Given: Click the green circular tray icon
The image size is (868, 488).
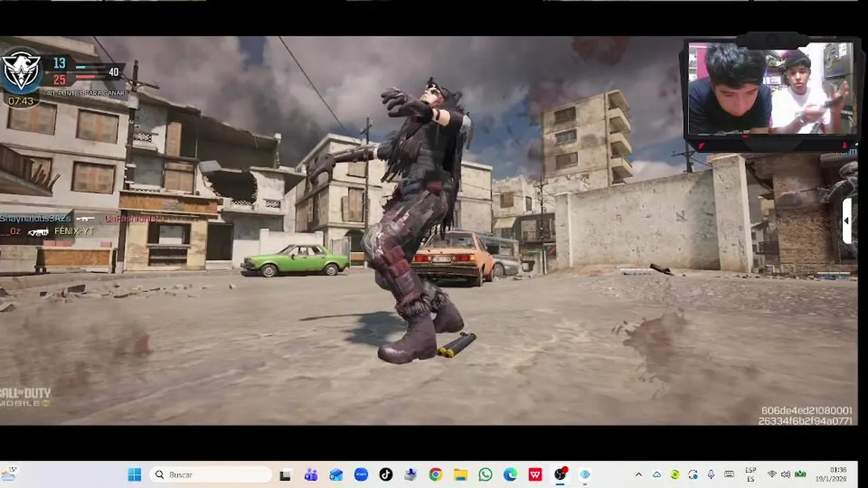Looking at the screenshot, I should (675, 474).
